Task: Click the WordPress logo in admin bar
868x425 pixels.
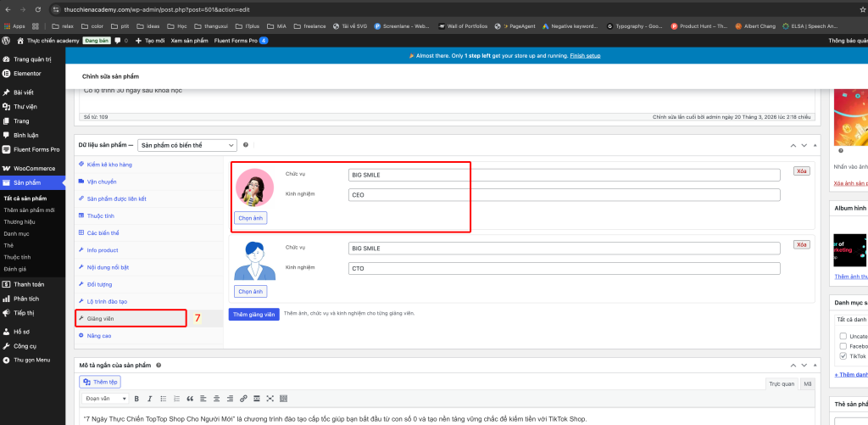Action: (7, 40)
